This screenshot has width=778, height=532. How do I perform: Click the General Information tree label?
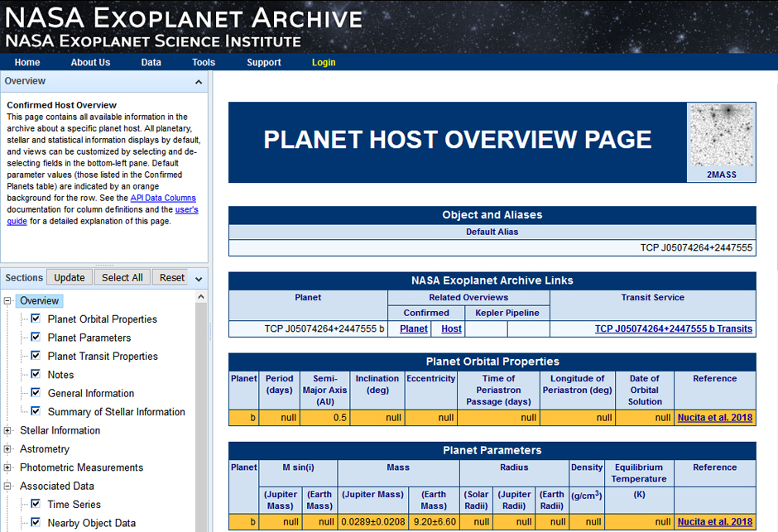(x=91, y=393)
